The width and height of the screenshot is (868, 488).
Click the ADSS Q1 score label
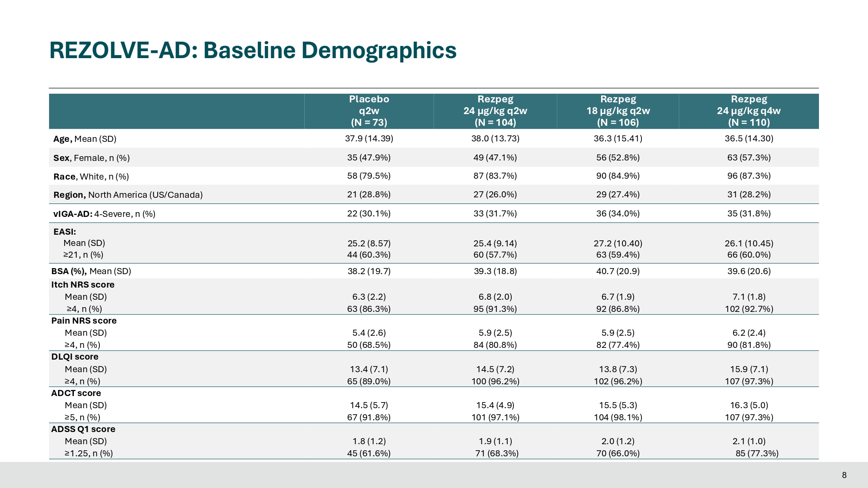click(x=83, y=429)
